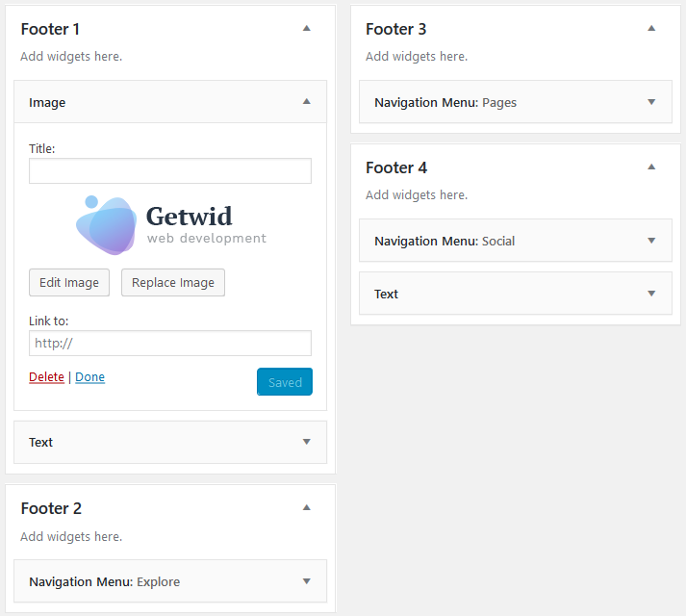Expand Footer 4 Text widget arrow
Screen dimensions: 686x616
point(651,294)
